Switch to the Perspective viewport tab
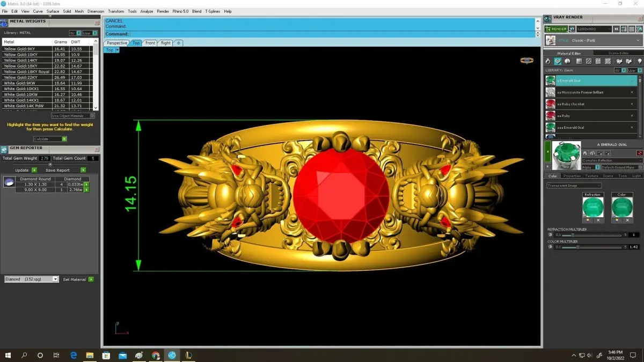The image size is (644, 362). pyautogui.click(x=117, y=43)
